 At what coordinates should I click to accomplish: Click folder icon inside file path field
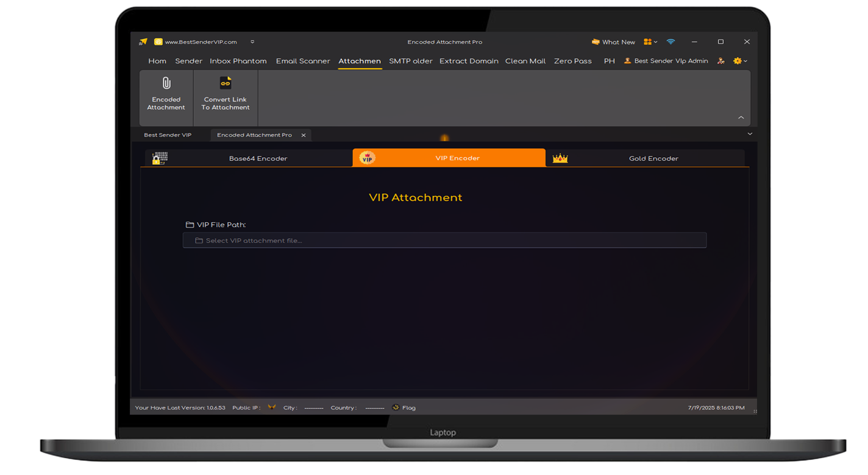click(199, 241)
